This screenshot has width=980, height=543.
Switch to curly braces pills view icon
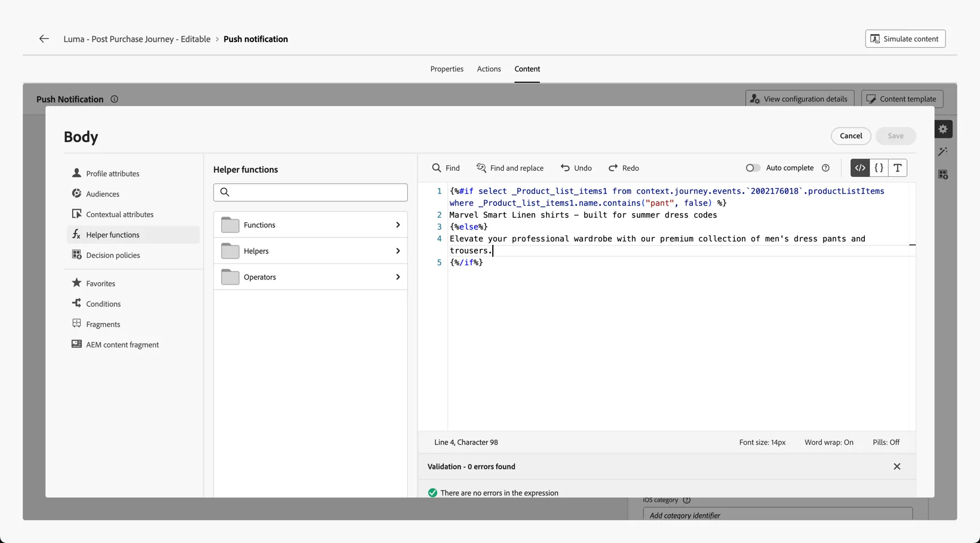[x=879, y=168]
